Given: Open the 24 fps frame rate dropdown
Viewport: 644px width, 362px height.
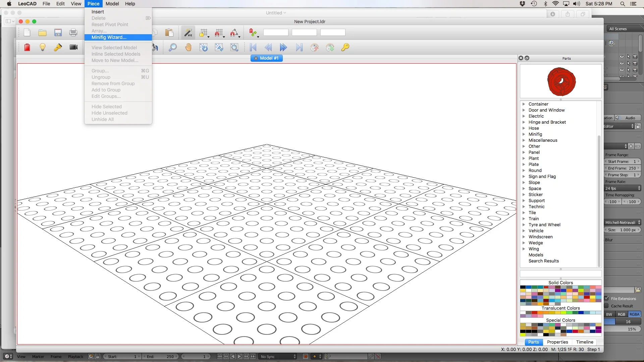Looking at the screenshot, I should [623, 188].
